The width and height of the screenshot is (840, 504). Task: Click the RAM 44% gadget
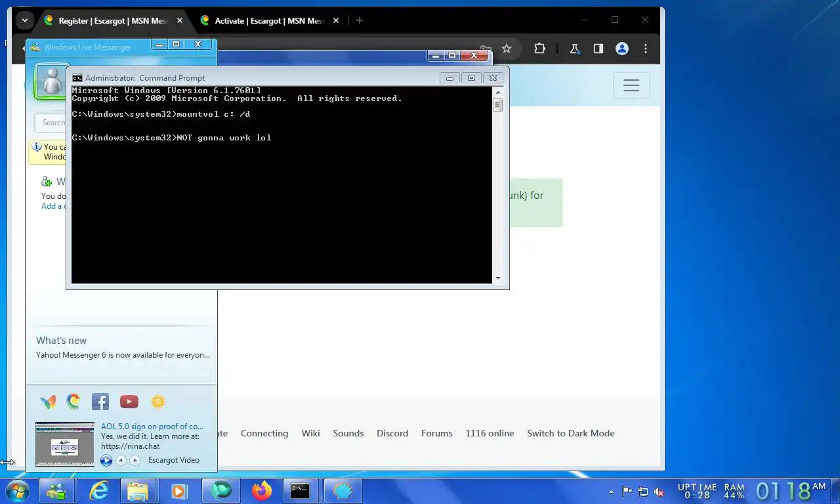click(734, 491)
